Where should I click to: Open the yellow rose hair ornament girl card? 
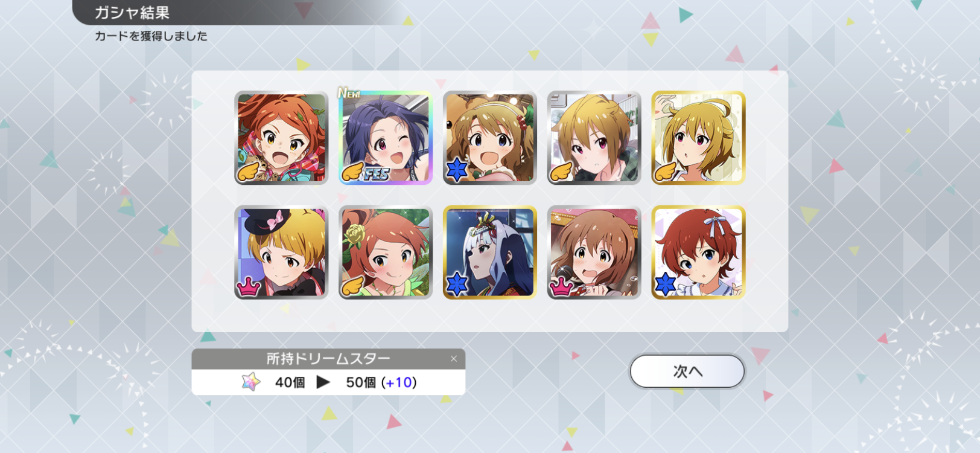[x=386, y=252]
